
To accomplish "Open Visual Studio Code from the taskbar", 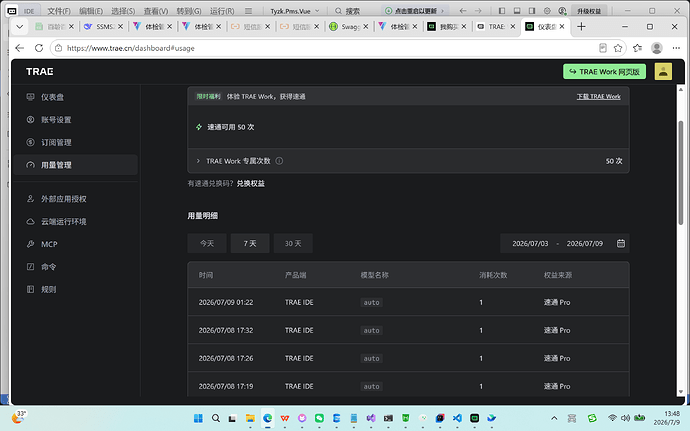I will (457, 418).
